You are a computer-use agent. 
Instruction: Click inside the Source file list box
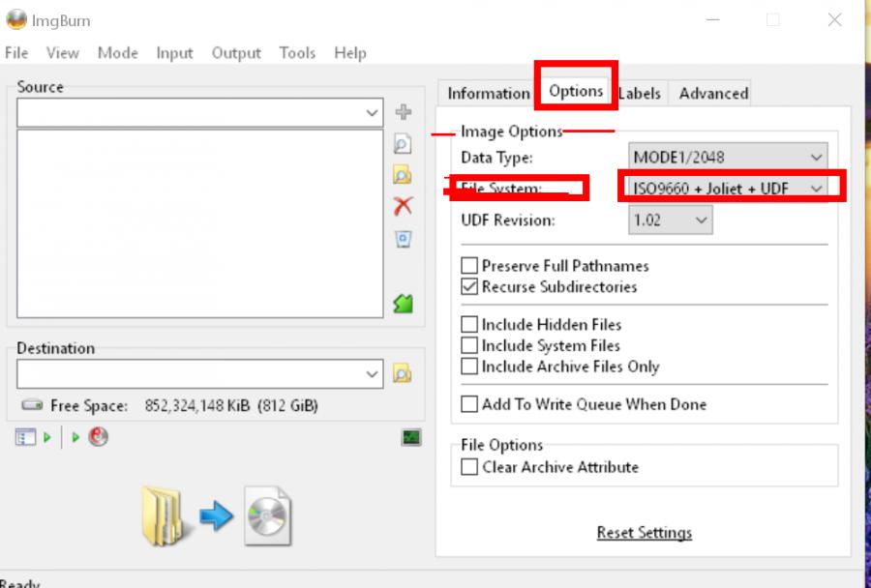click(200, 223)
